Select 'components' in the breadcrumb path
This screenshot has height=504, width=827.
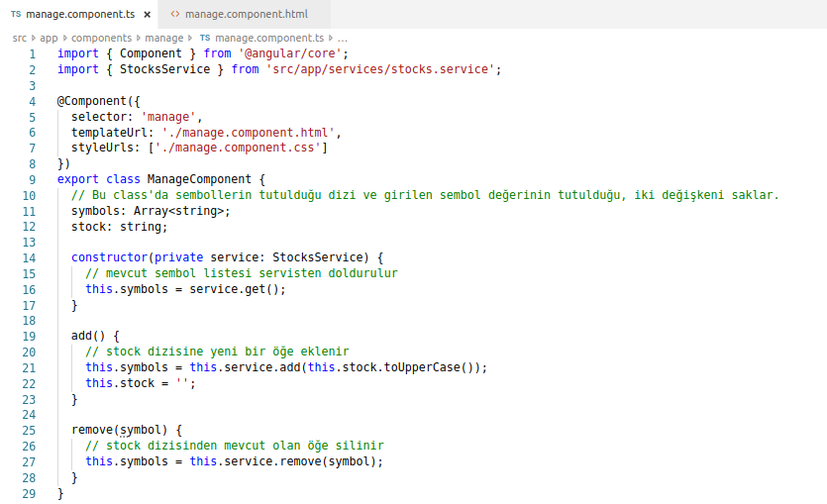tap(101, 38)
